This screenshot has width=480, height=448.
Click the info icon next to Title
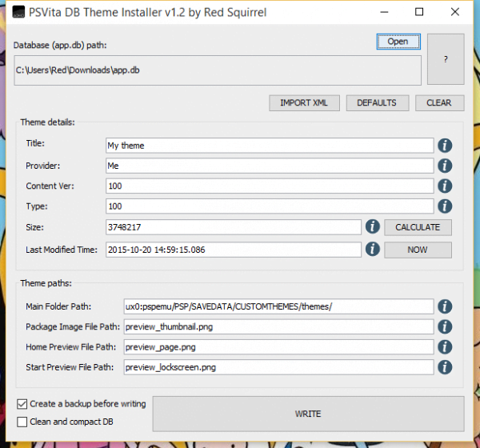[x=445, y=146]
